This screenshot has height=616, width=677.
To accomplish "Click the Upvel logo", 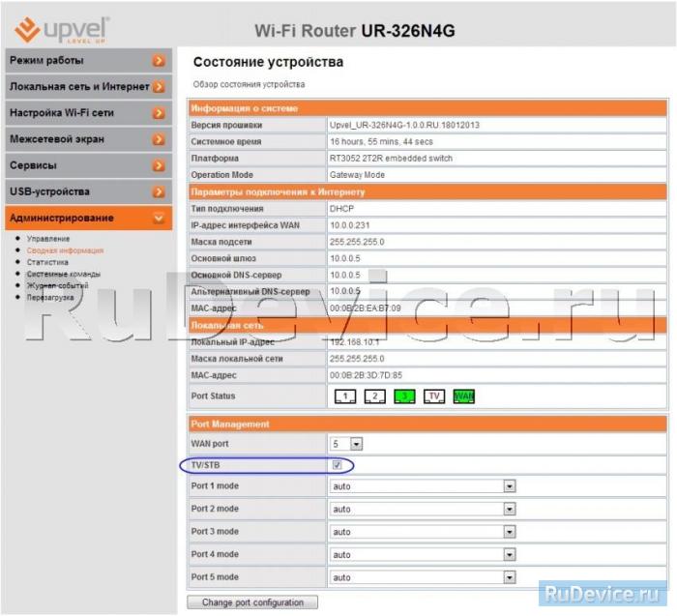I will (62, 30).
